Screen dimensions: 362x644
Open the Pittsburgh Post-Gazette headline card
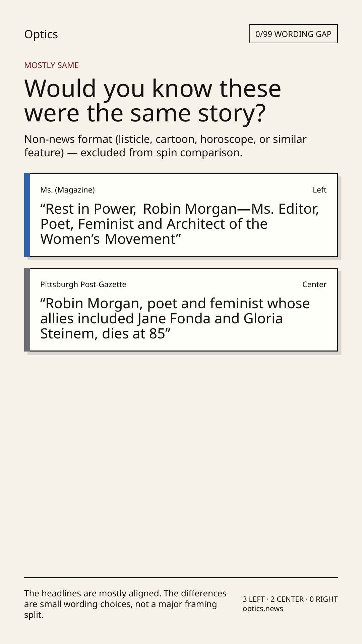pos(181,310)
